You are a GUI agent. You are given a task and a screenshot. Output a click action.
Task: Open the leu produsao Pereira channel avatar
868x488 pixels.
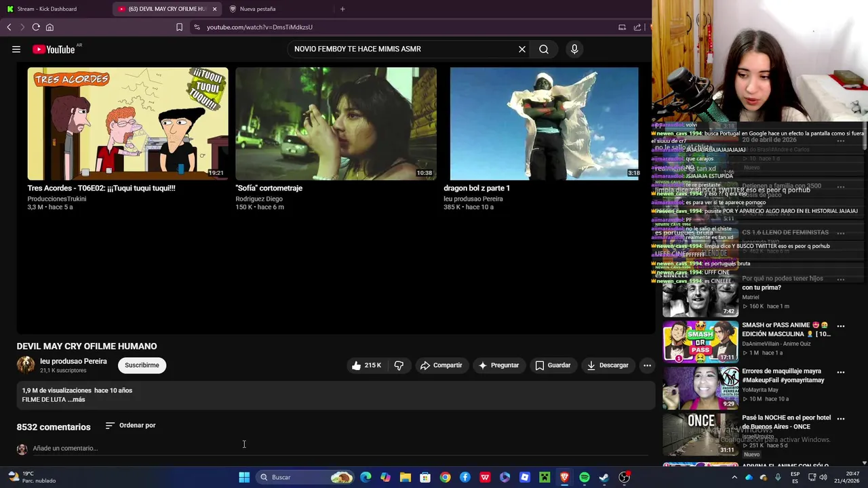(26, 365)
